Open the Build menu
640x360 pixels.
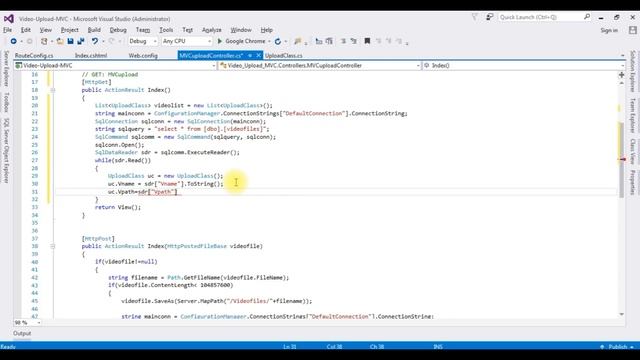94,30
